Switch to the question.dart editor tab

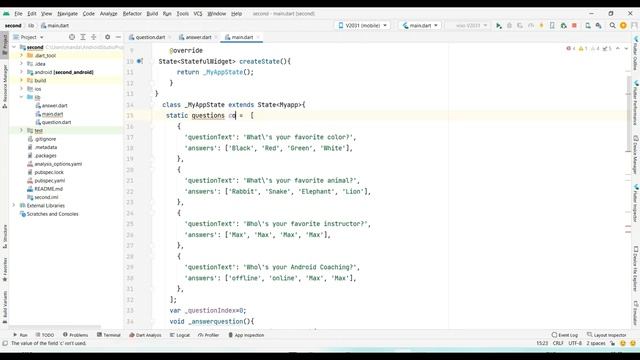[150, 37]
